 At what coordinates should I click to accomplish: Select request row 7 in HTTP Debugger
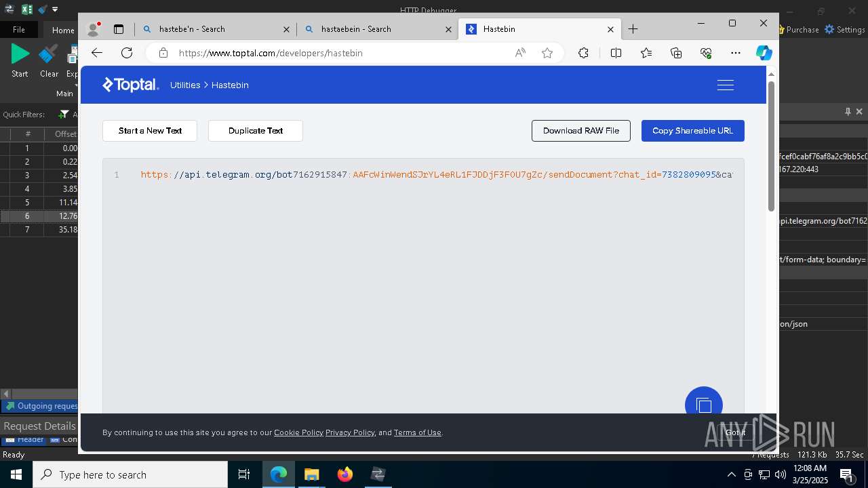[39, 230]
